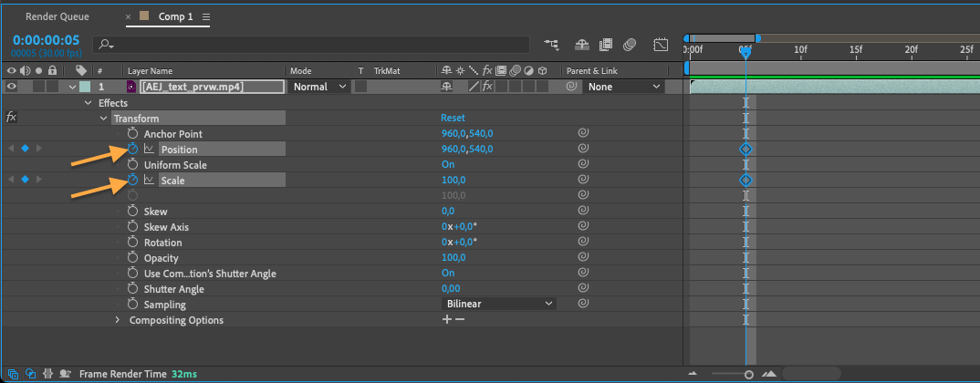Collapse the Effects group
980x383 pixels.
pyautogui.click(x=89, y=102)
